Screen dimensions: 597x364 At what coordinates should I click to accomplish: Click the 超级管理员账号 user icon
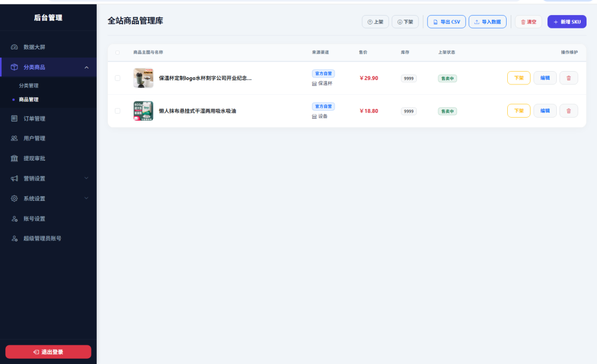tap(14, 238)
